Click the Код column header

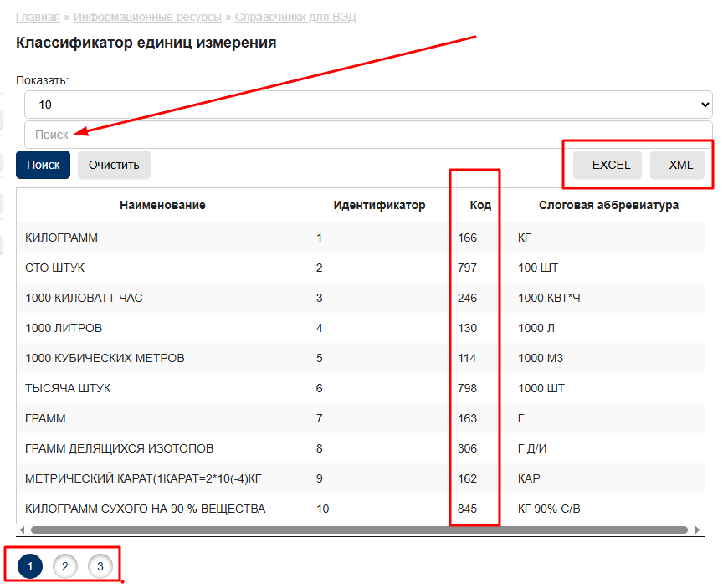coord(480,205)
